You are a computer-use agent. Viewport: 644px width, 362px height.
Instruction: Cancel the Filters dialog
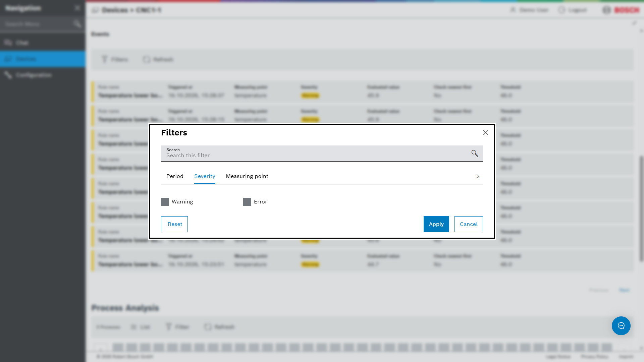click(x=469, y=224)
